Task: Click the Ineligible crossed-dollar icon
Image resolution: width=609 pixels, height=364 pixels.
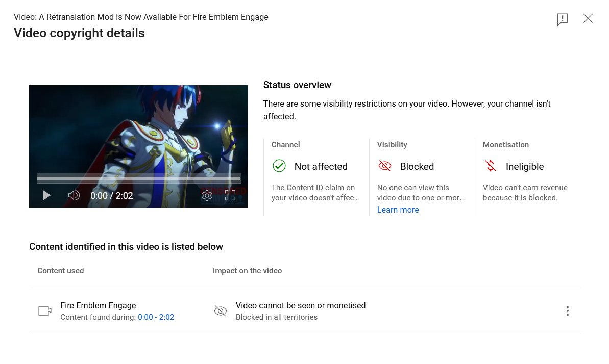Action: (x=491, y=166)
